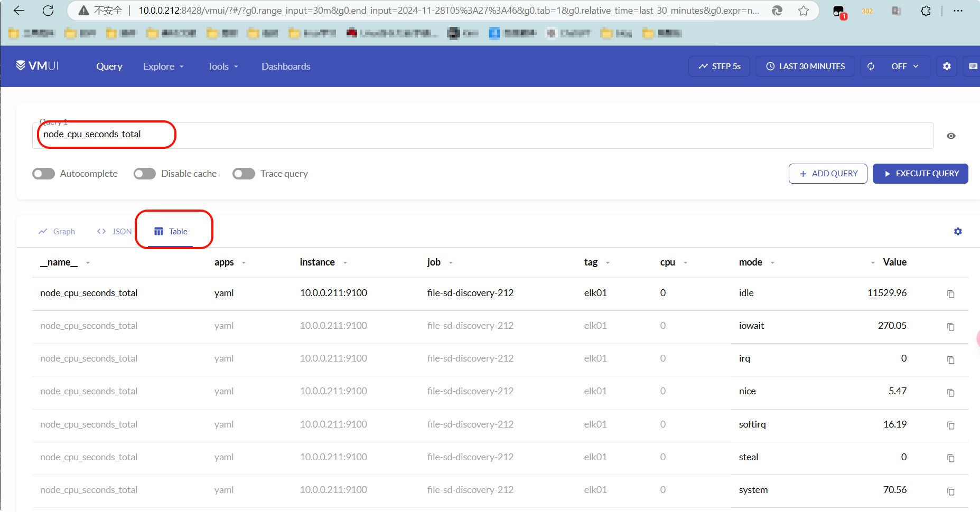Open VMUI global settings gear
This screenshot has height=512, width=980.
click(x=947, y=67)
